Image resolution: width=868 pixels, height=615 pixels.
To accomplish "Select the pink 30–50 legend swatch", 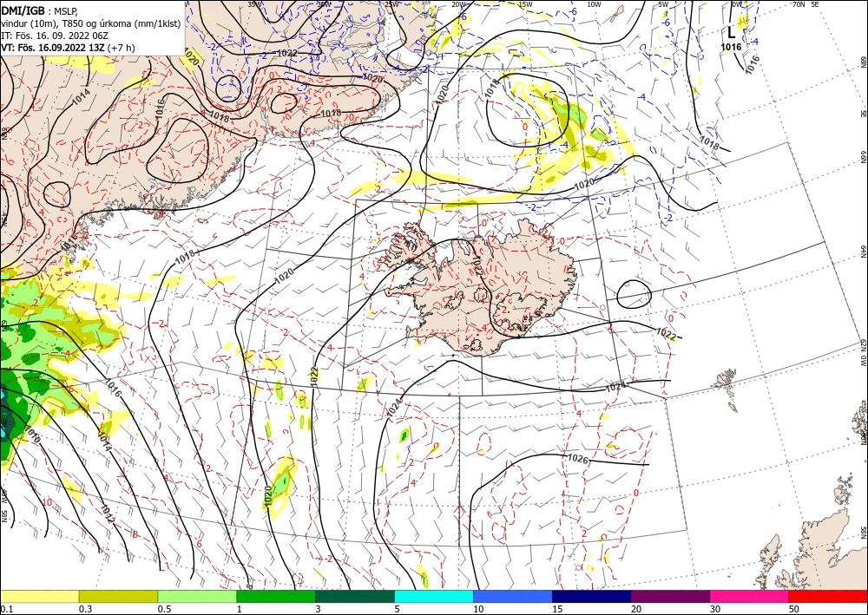I will click(x=750, y=596).
